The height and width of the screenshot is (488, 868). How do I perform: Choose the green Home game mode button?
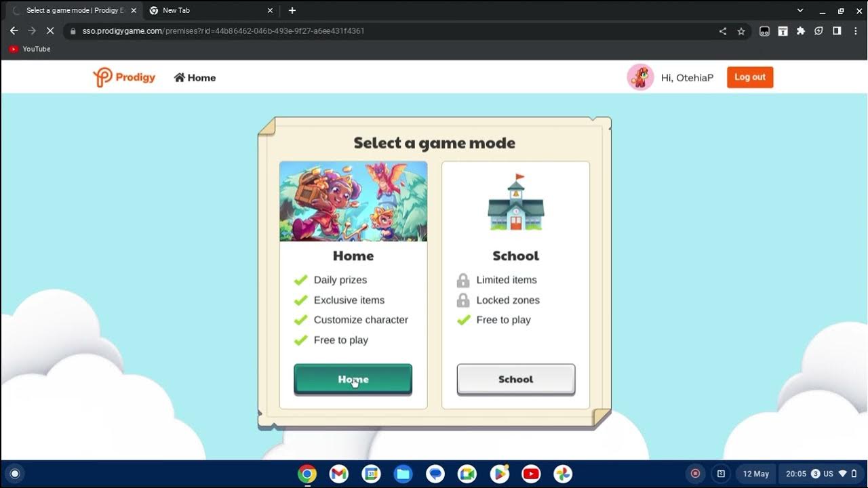tap(353, 380)
